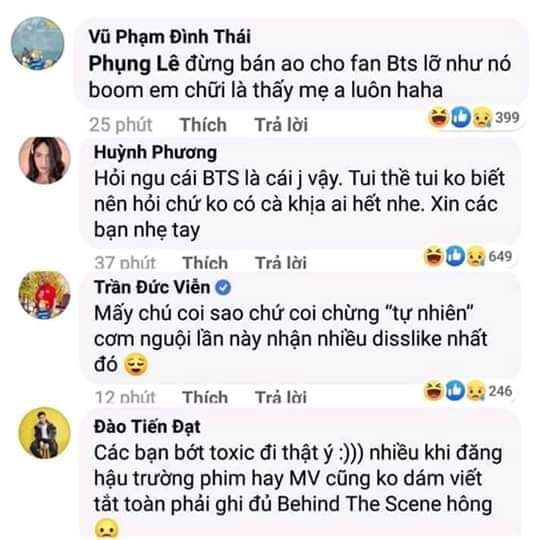Open Huỳnh Phương's avatar photo
Image resolution: width=540 pixels, height=540 pixels.
pyautogui.click(x=44, y=160)
